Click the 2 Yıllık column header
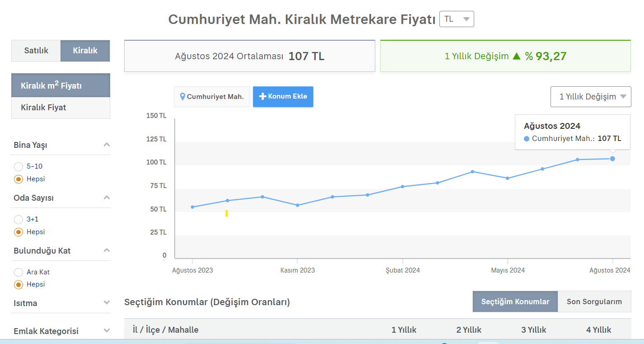 [x=469, y=330]
